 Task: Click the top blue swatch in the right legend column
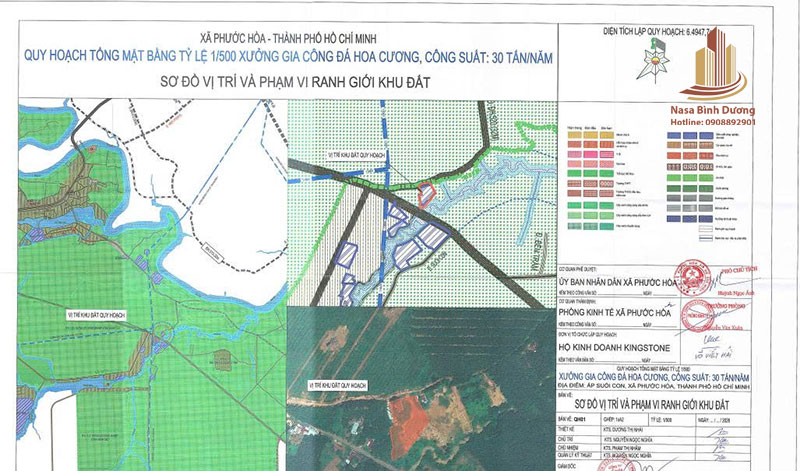674,136
